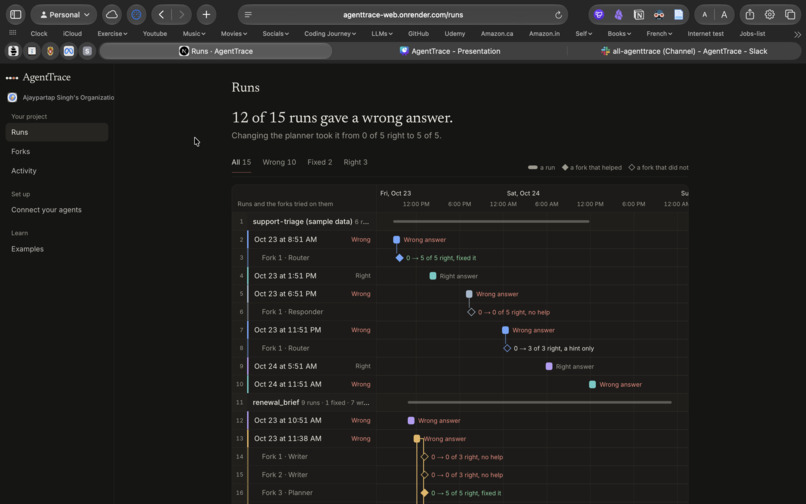Click the Oct 23 8:51 AM blue run marker
The image size is (806, 504).
click(396, 240)
